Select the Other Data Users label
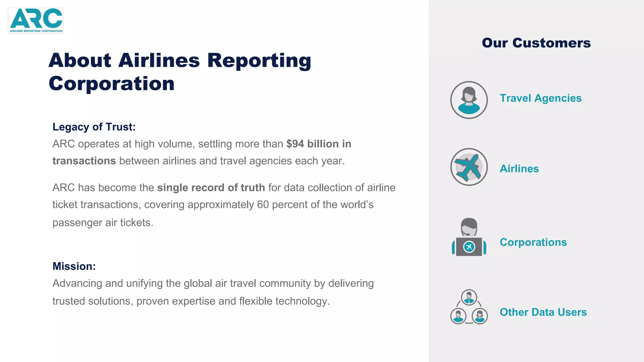644x362 pixels. pyautogui.click(x=543, y=312)
